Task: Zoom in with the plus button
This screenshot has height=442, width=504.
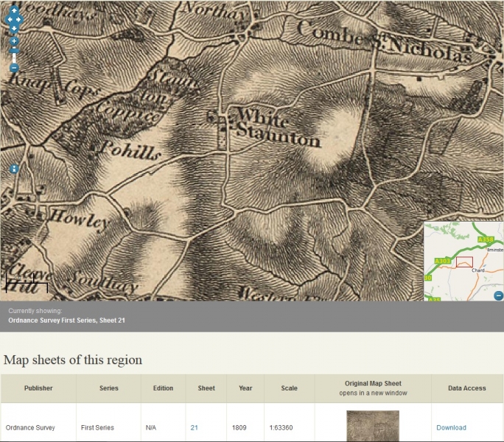Action: 14,41
